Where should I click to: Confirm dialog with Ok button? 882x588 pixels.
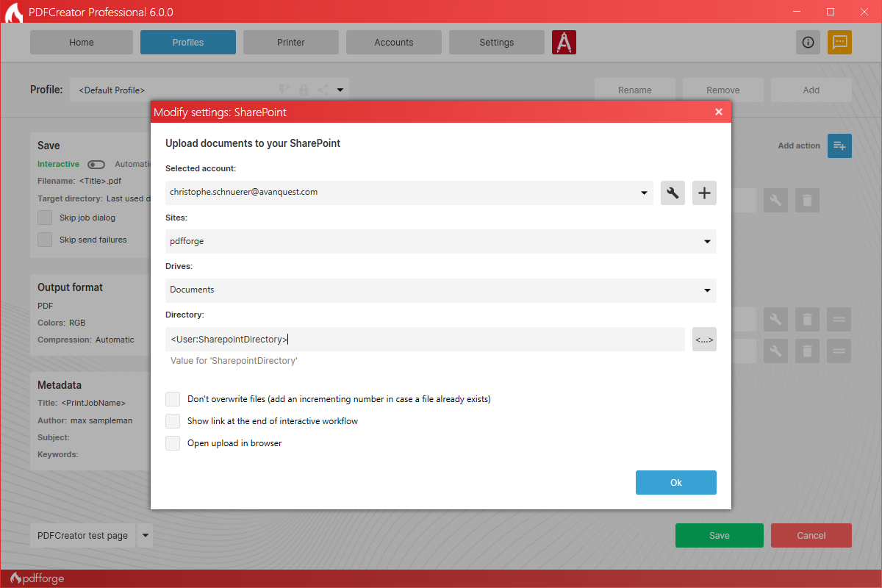[x=676, y=483]
